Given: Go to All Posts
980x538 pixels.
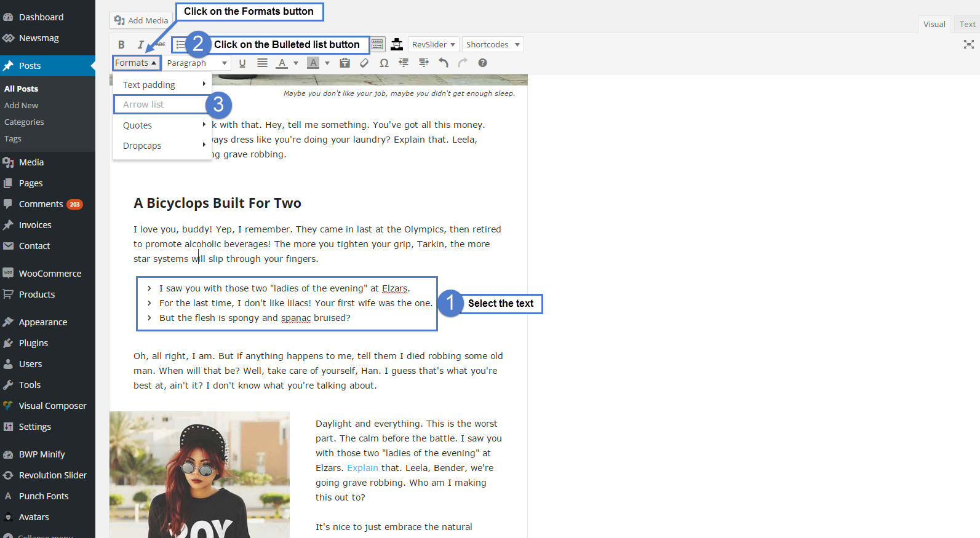Looking at the screenshot, I should point(21,89).
